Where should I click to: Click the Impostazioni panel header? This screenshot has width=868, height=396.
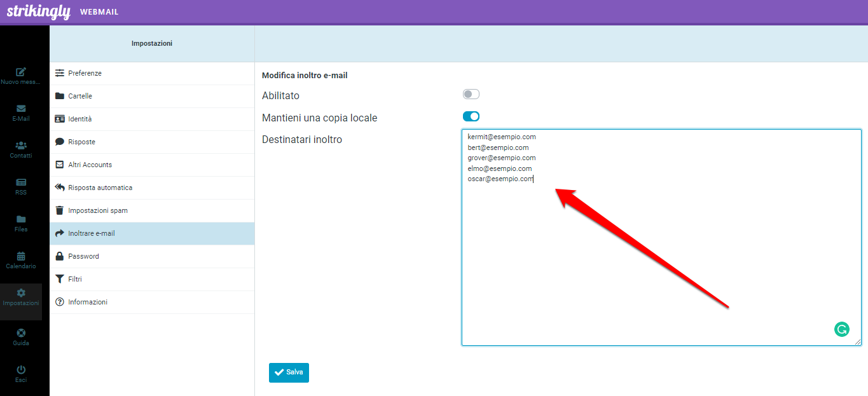click(152, 43)
